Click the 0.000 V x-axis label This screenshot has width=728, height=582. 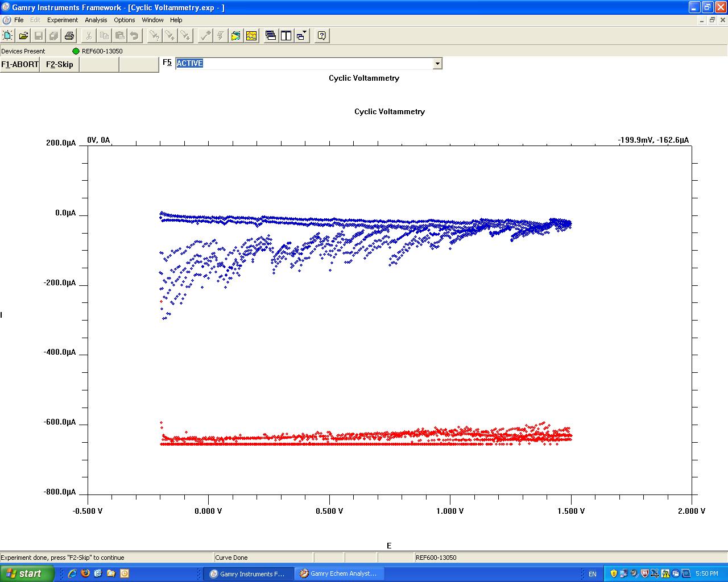click(208, 511)
